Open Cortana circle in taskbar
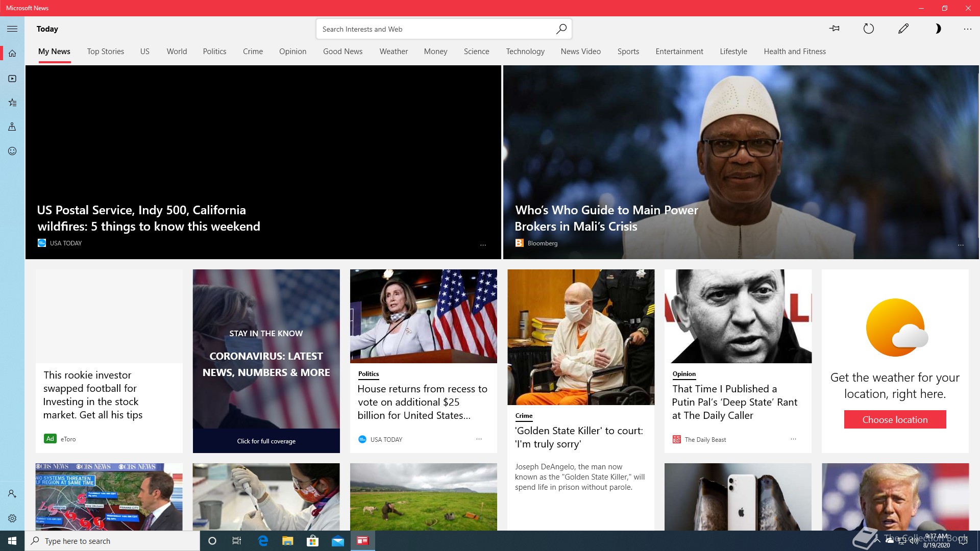The height and width of the screenshot is (551, 980). coord(212,541)
